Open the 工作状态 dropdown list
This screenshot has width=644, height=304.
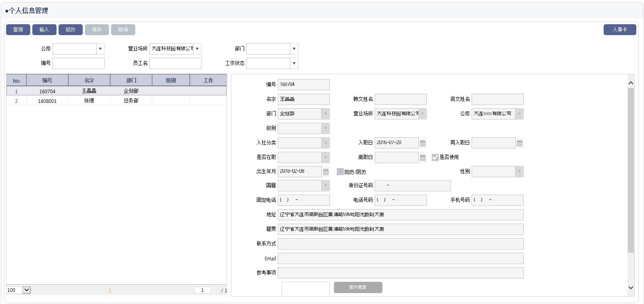(x=294, y=63)
